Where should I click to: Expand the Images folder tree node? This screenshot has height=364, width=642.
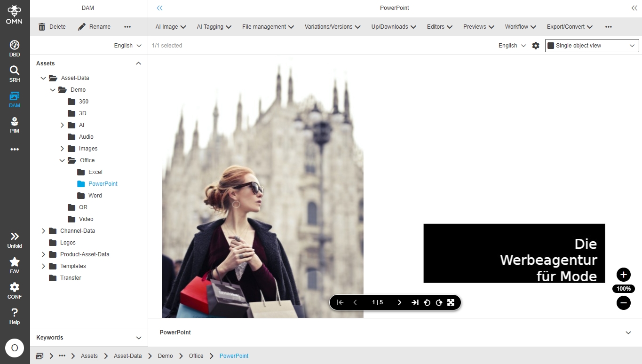(62, 149)
